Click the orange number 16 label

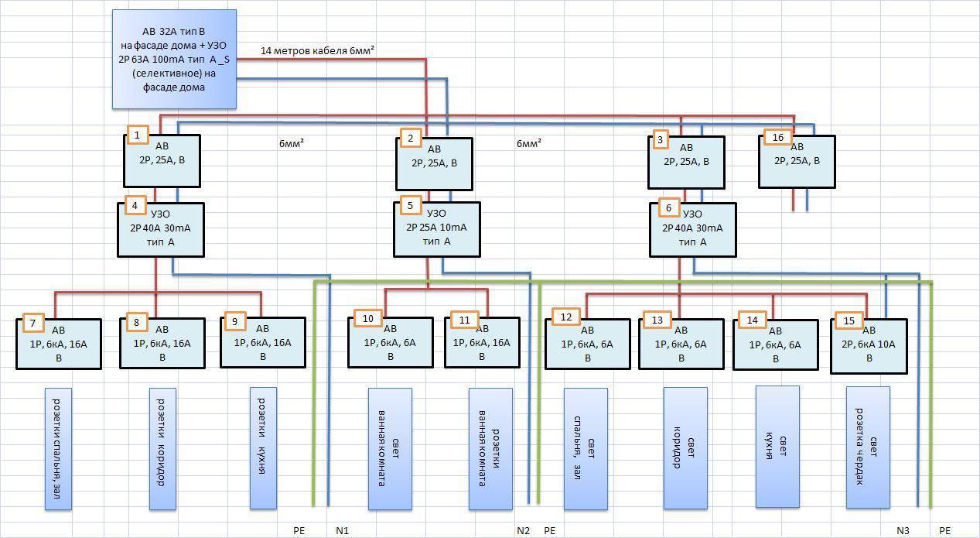(777, 138)
